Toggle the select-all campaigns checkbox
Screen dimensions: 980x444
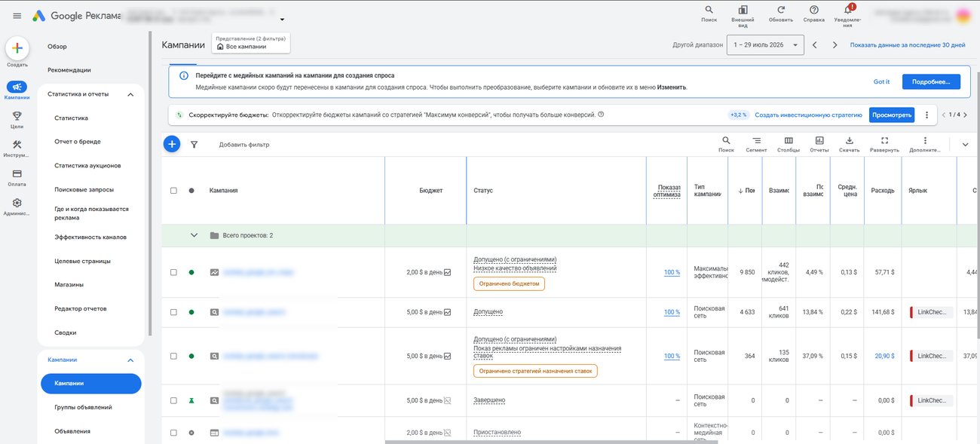(x=173, y=191)
